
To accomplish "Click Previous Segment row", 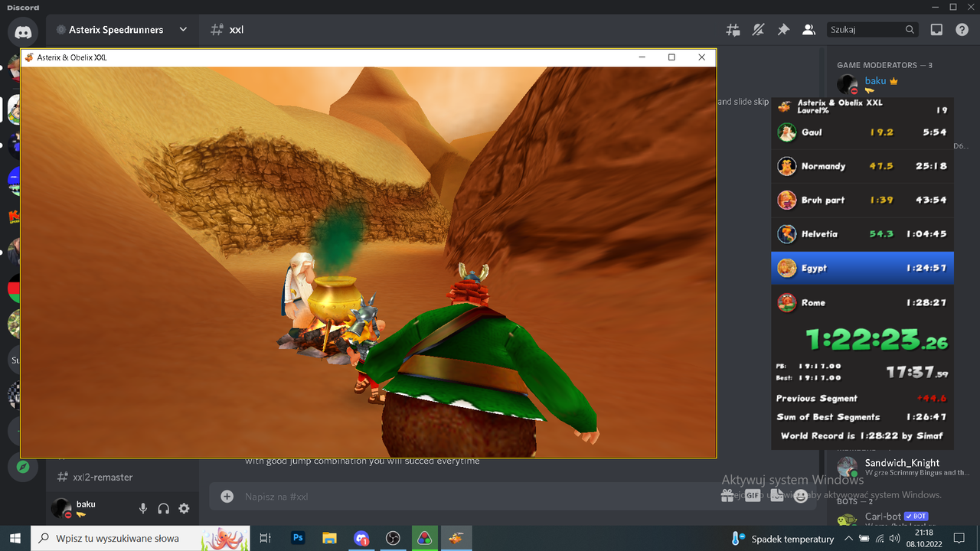I will coord(863,399).
